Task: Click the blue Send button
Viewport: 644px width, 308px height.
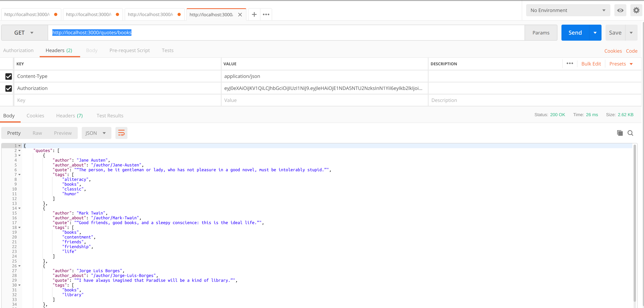Action: (575, 33)
